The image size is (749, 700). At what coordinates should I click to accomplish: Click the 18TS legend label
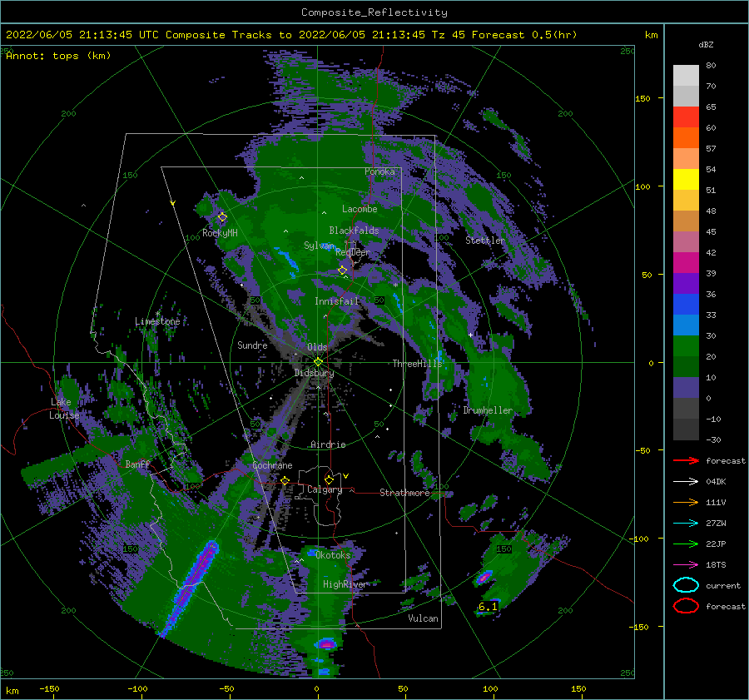(x=716, y=565)
